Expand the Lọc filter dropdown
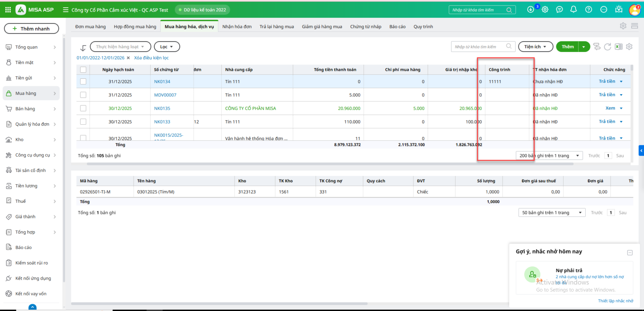The image size is (644, 311). pyautogui.click(x=167, y=47)
